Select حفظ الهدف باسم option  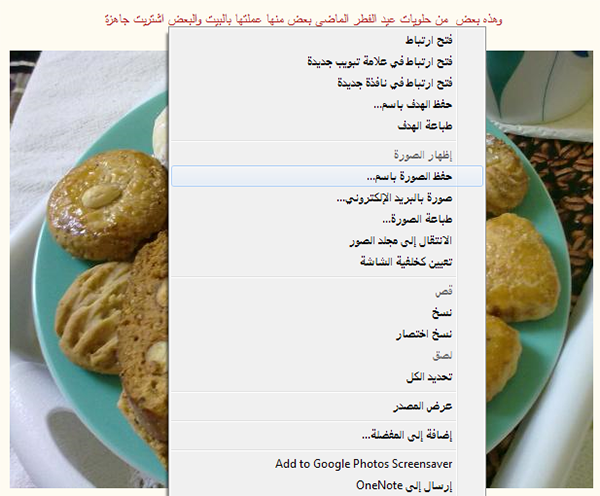pos(327,104)
